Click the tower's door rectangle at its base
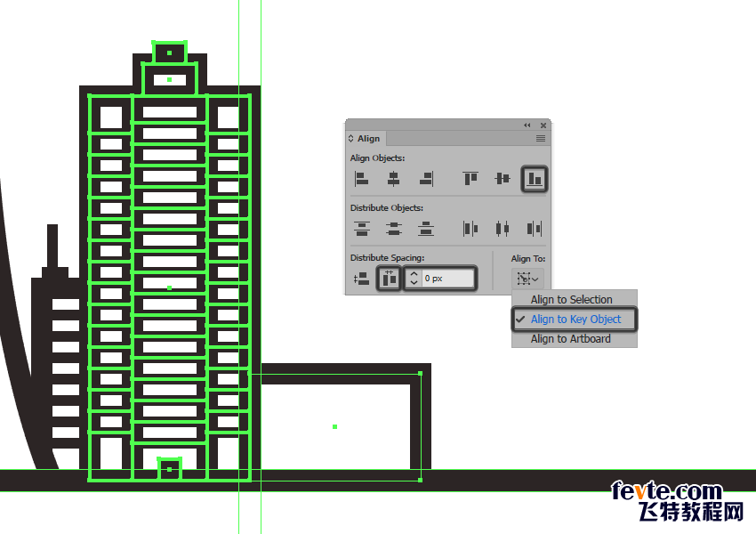 pyautogui.click(x=169, y=468)
